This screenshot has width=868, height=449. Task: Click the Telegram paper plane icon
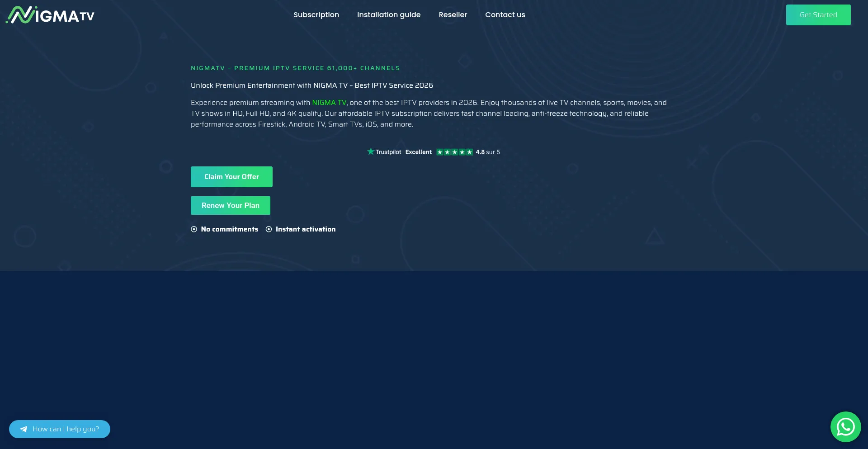point(24,429)
